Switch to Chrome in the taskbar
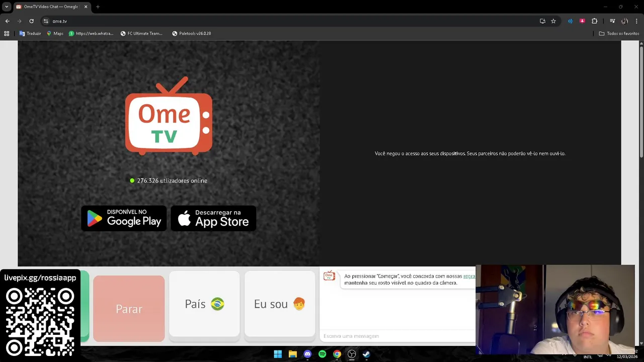 (x=337, y=354)
